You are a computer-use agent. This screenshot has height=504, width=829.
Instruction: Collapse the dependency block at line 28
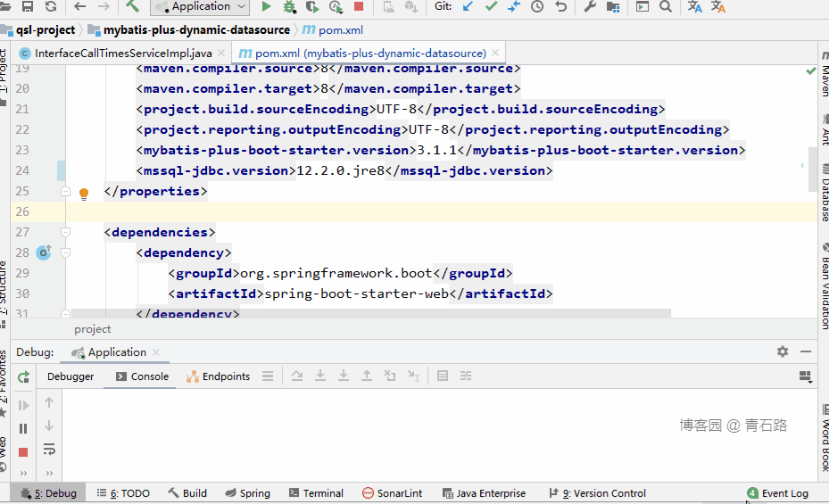click(65, 252)
